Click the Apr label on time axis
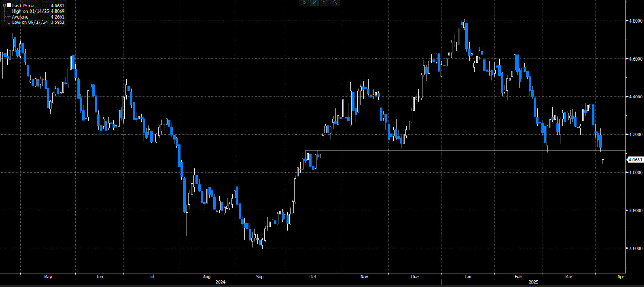The width and height of the screenshot is (644, 287). tap(620, 277)
